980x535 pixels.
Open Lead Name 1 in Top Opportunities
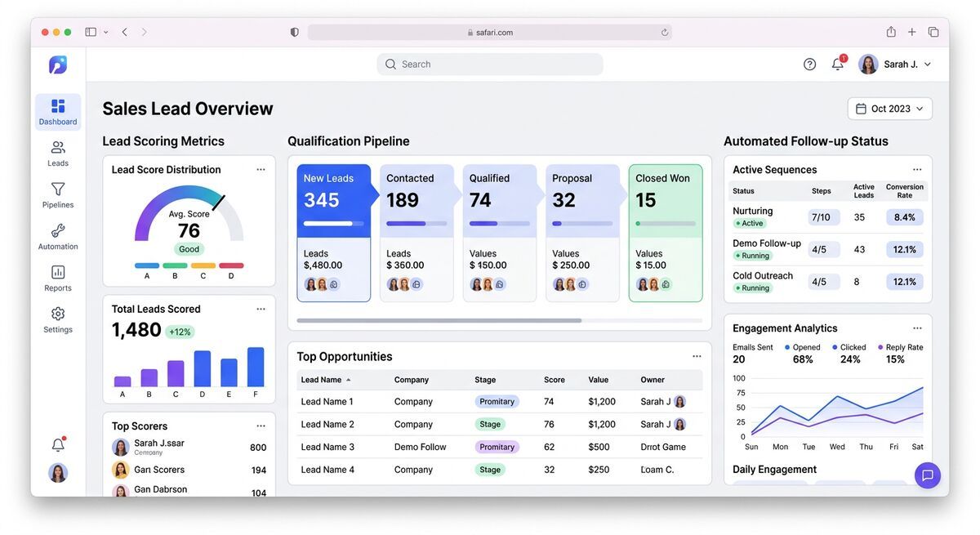pos(328,401)
